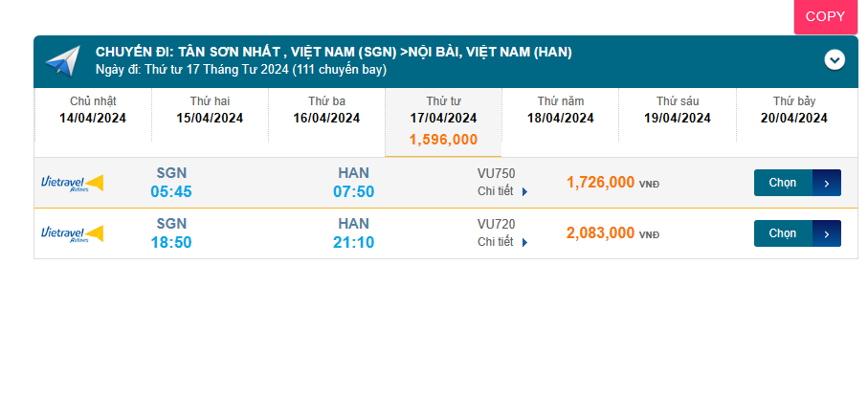Select Thứ năm 18/04/2024 date tab
Viewport: 868px width, 419px height.
[x=560, y=110]
